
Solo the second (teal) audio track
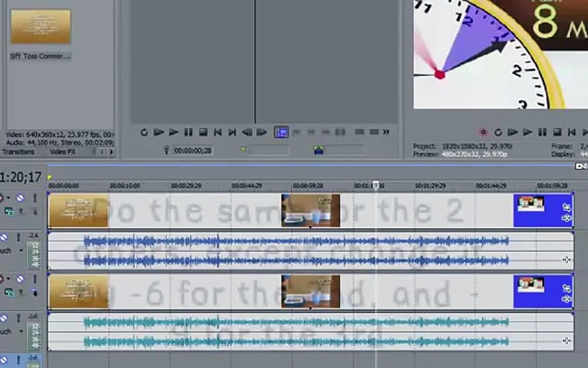coord(18,319)
